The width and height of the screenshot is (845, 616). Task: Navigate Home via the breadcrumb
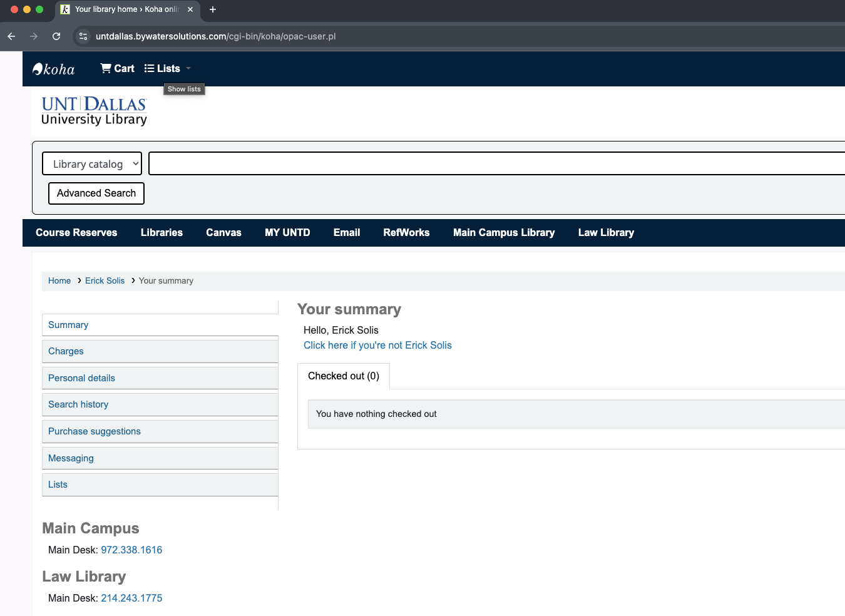tap(59, 280)
